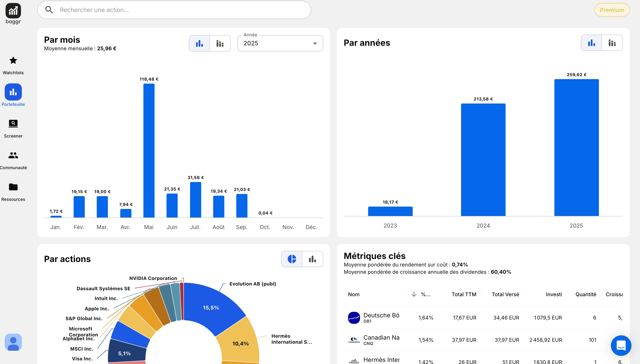Sort by Investi column header
The width and height of the screenshot is (640, 364).
554,294
